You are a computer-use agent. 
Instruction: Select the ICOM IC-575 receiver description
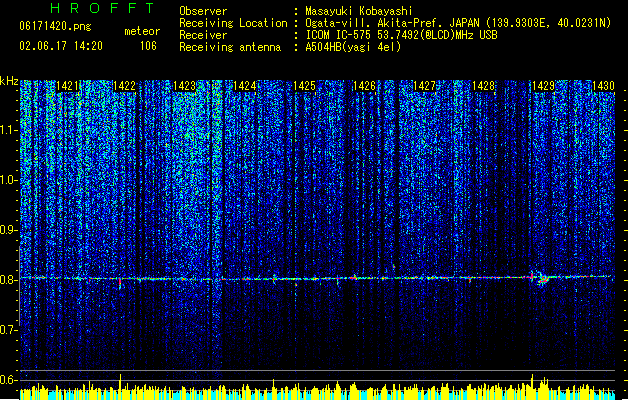click(401, 35)
